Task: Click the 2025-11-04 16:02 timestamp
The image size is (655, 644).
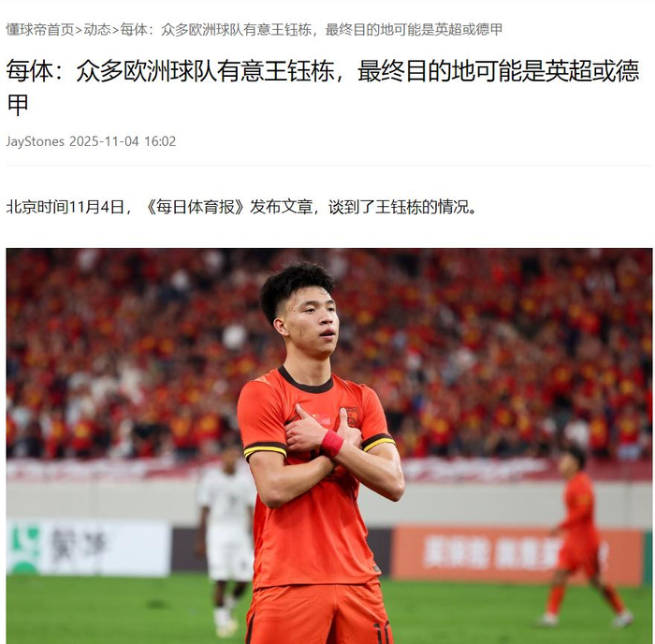Action: (123, 141)
